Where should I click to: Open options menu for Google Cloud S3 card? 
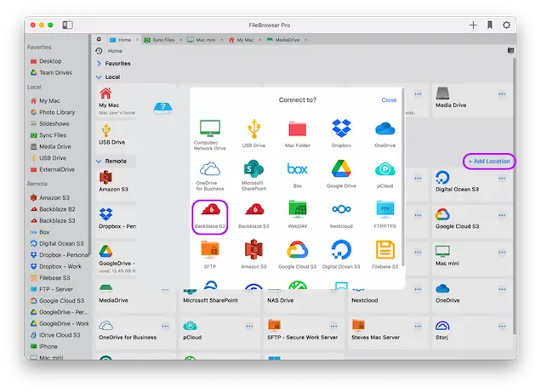point(502,215)
